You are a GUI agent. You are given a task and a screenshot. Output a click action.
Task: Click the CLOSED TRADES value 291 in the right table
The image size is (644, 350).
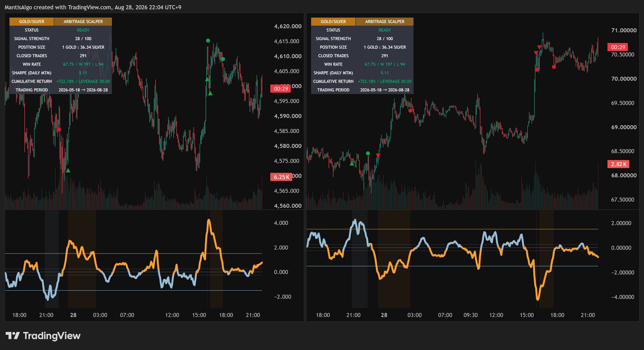(x=385, y=56)
